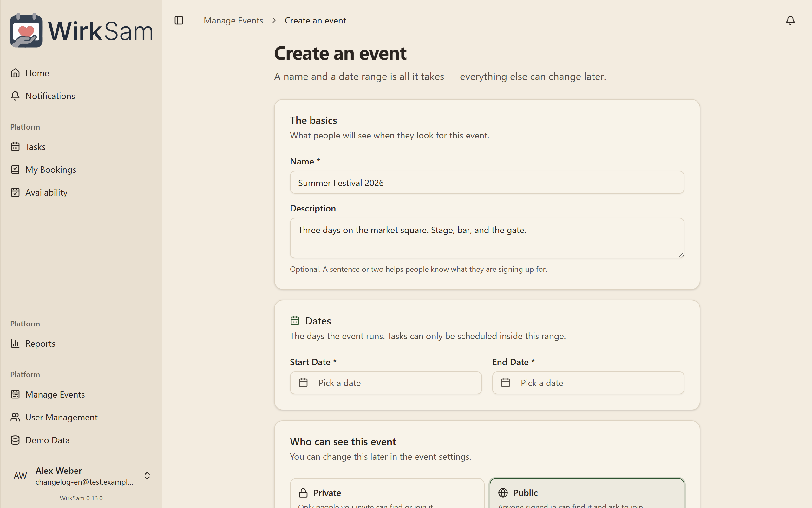The image size is (812, 508).
Task: Click the My Bookings icon
Action: click(x=15, y=169)
